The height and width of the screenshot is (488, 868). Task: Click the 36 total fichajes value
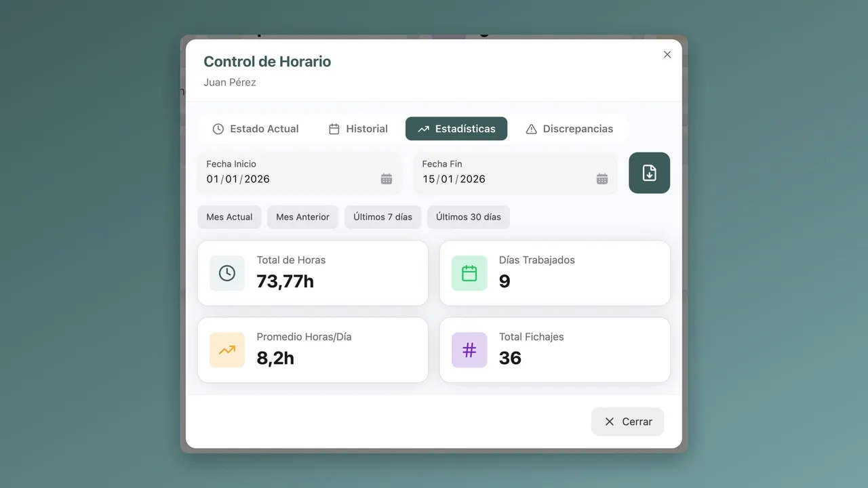[510, 358]
